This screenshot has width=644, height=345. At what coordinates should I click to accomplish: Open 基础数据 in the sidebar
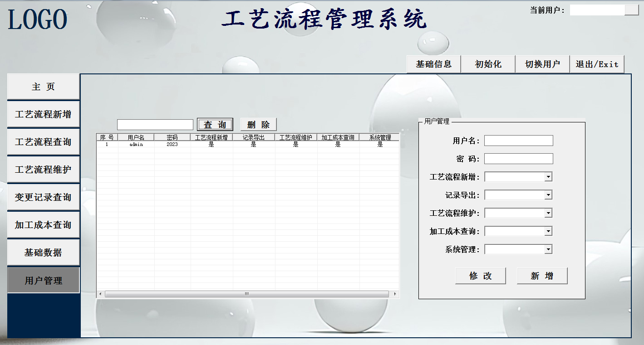[x=43, y=253]
